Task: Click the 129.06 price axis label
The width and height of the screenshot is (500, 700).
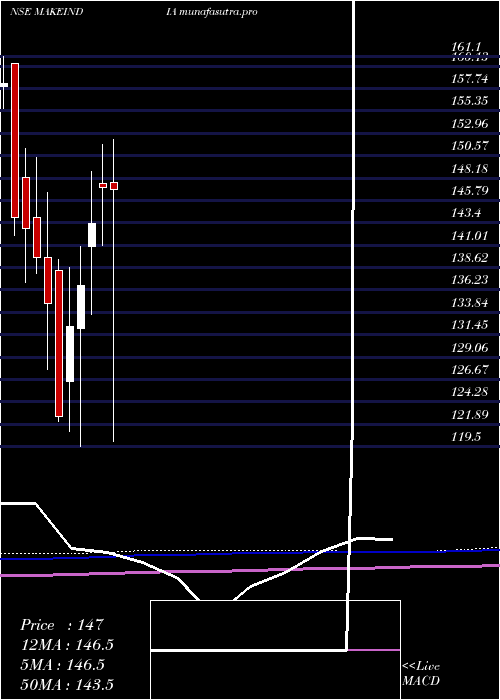Action: (469, 348)
